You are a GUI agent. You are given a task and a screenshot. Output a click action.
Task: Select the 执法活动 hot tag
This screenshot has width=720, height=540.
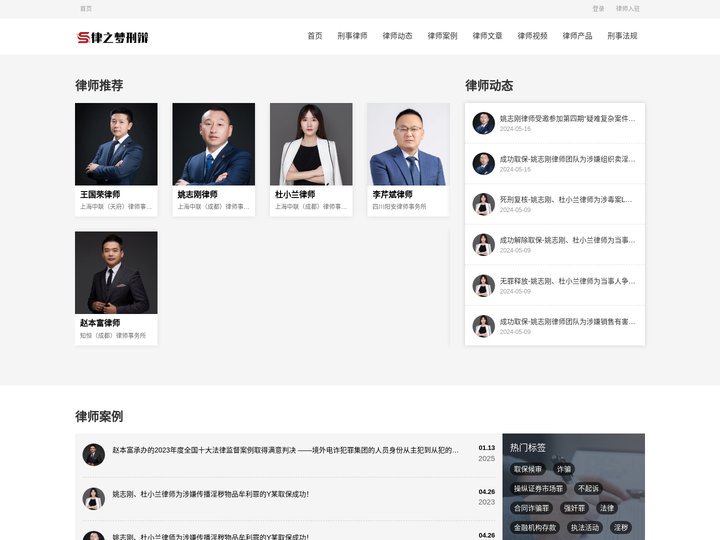click(585, 528)
